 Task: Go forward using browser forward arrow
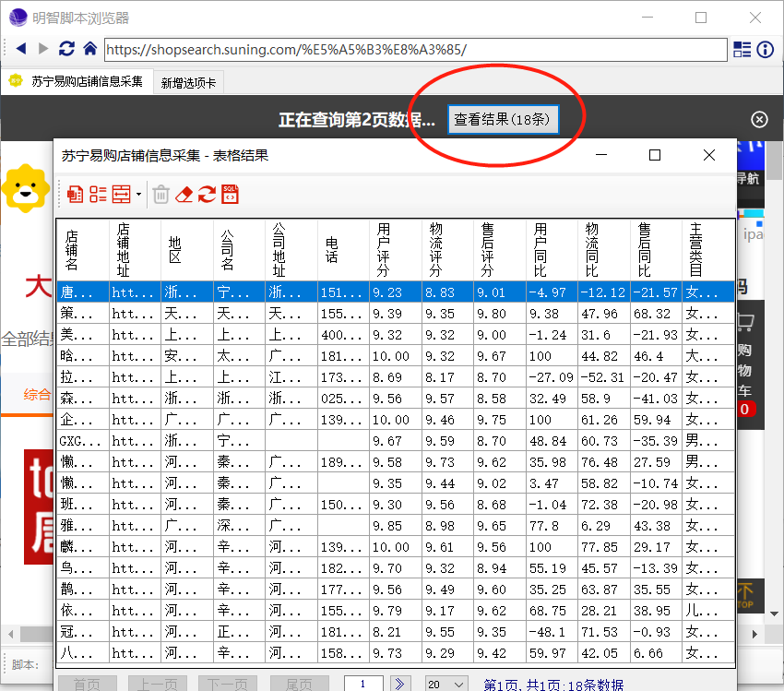click(x=43, y=49)
